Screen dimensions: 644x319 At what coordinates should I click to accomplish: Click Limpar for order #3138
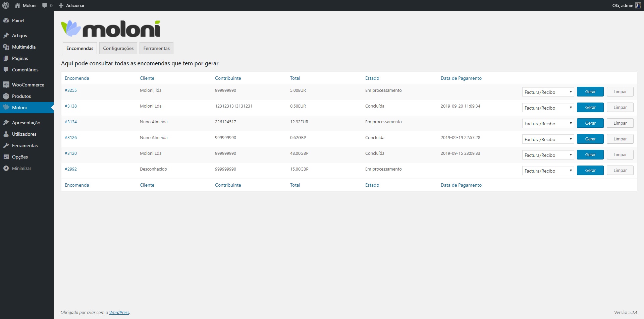click(620, 108)
